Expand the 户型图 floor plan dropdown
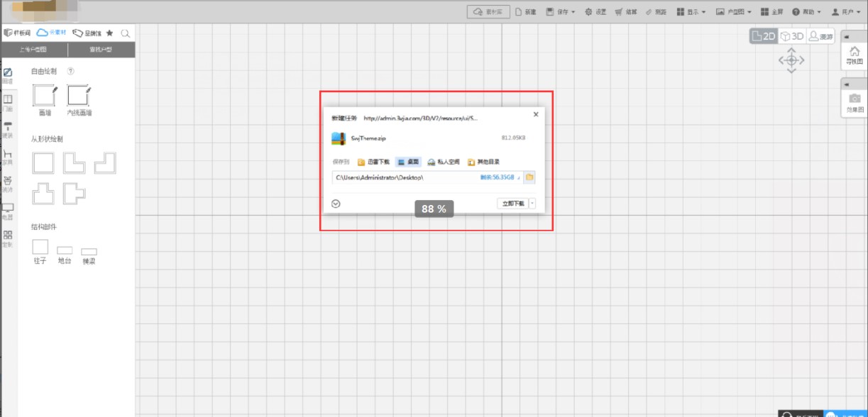Viewport: 868px width, 417px height. [x=734, y=12]
